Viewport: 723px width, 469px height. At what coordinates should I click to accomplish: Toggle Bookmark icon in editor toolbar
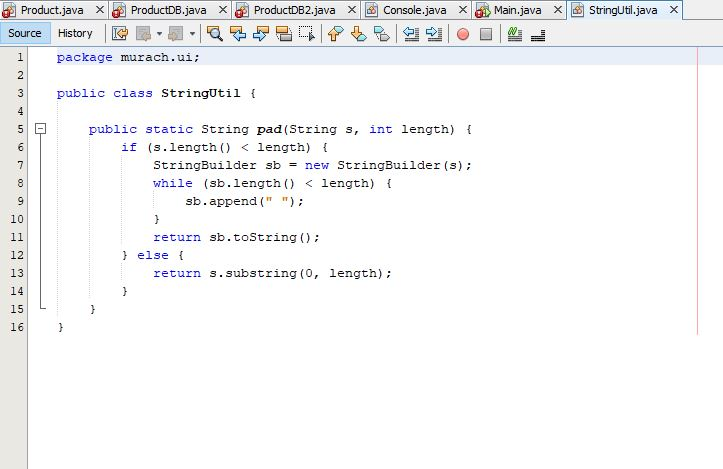382,34
